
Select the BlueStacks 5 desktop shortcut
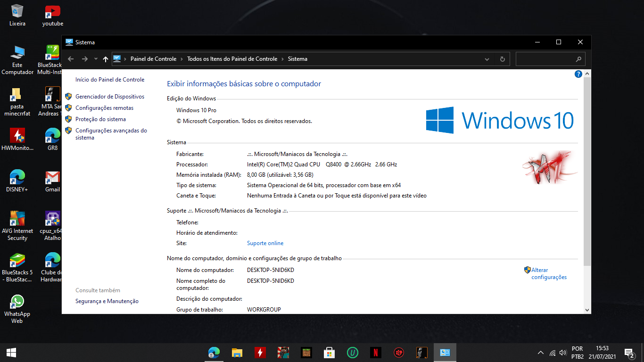(x=17, y=268)
